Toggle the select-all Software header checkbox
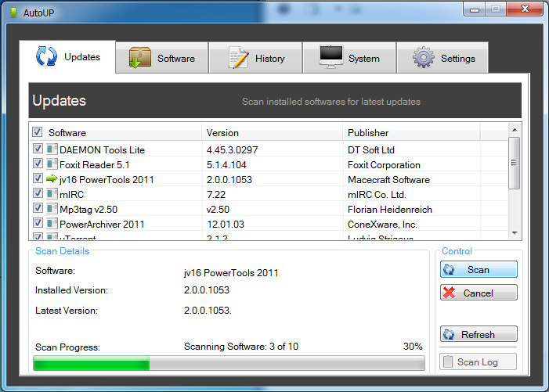Image resolution: width=549 pixels, height=392 pixels. coord(37,132)
